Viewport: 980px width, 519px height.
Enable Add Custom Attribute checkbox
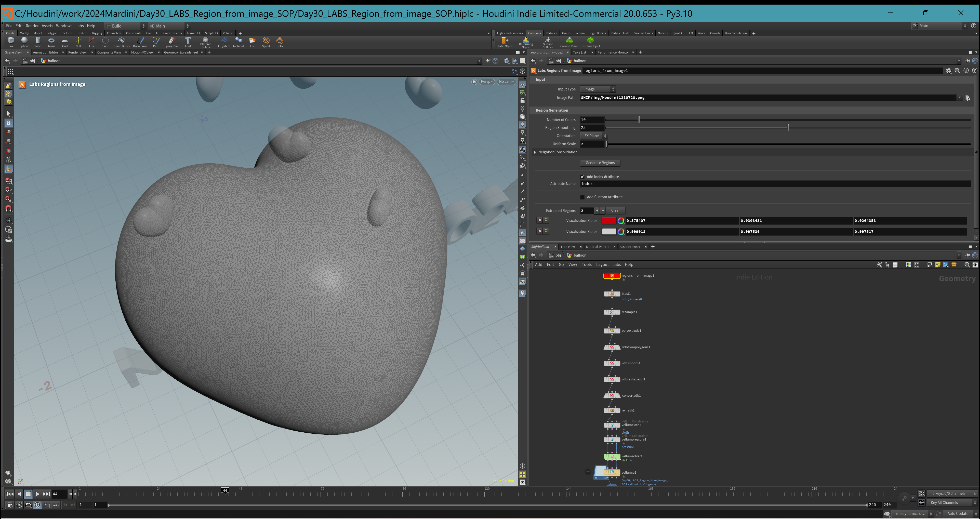pos(582,197)
